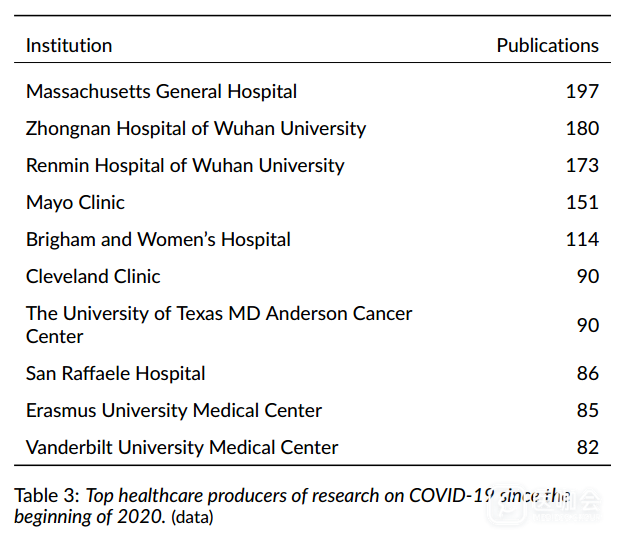This screenshot has width=620, height=539.
Task: Click the Mayo Clinic entry
Action: (x=75, y=202)
